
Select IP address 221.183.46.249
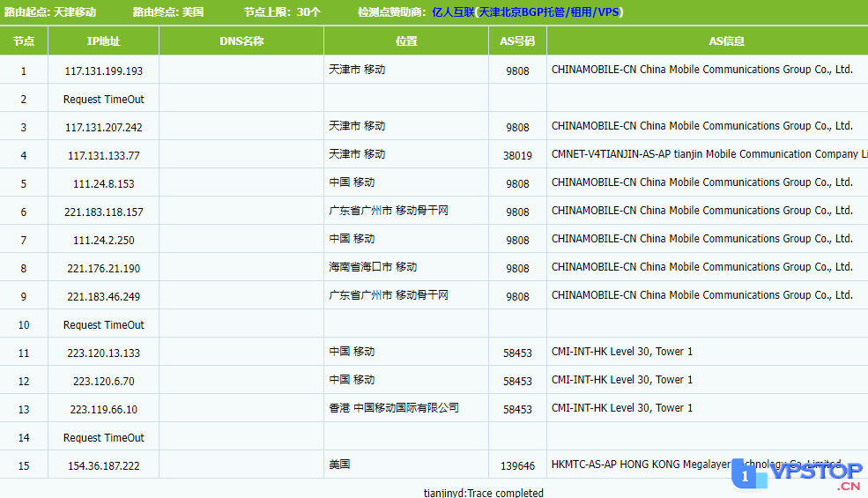[103, 297]
